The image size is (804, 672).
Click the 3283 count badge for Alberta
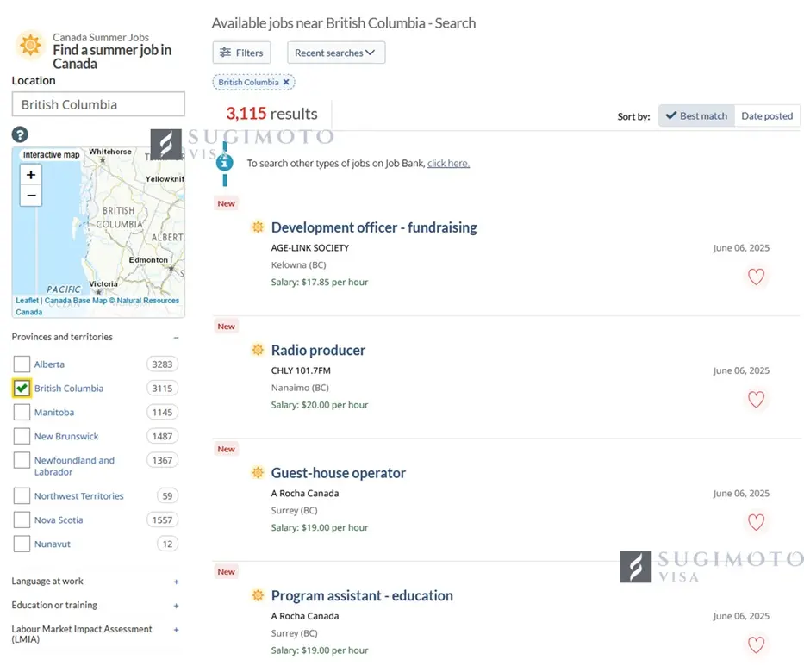tap(162, 364)
